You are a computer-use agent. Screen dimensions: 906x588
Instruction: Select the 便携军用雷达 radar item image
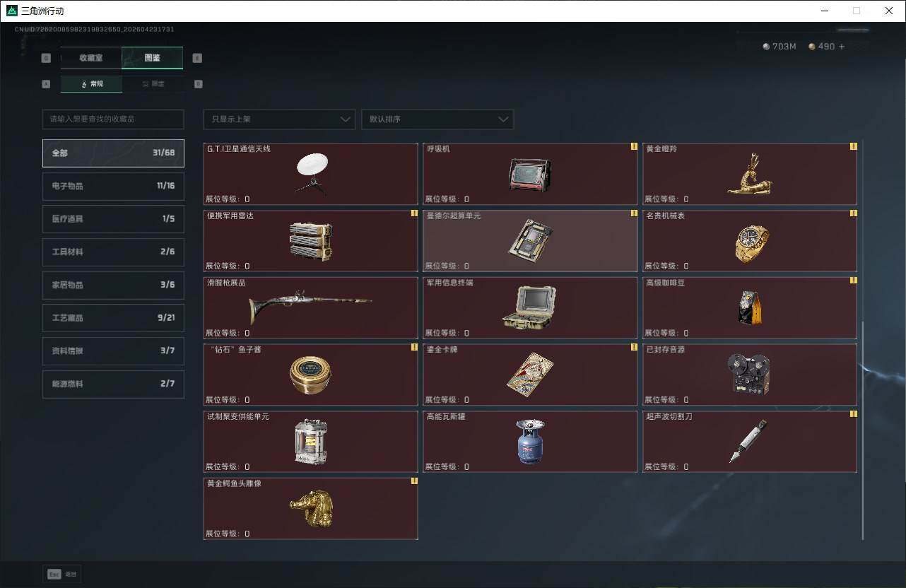pos(311,241)
